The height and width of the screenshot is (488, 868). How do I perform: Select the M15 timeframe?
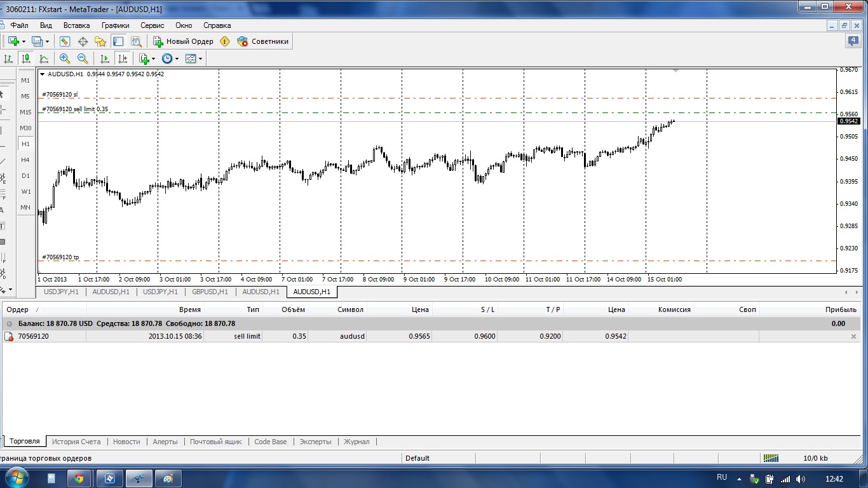click(x=25, y=112)
